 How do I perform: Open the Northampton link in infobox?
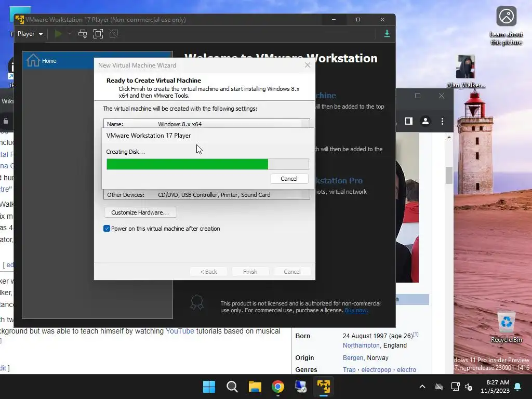pos(361,345)
